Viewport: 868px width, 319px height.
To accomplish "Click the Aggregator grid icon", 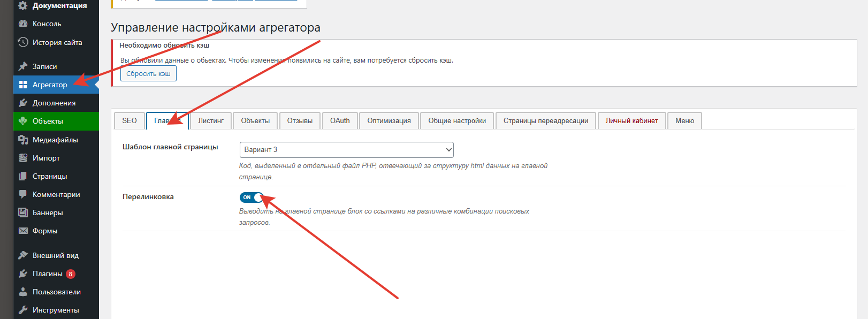I will pos(23,85).
